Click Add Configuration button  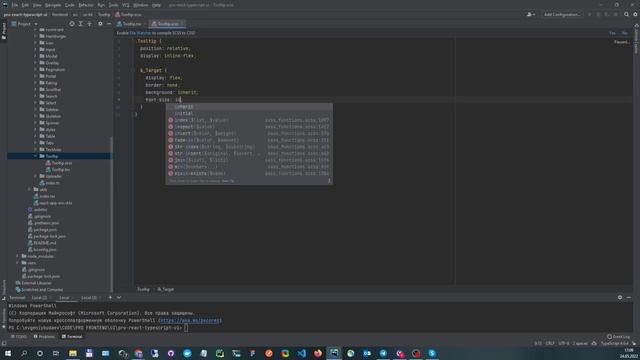tap(562, 14)
